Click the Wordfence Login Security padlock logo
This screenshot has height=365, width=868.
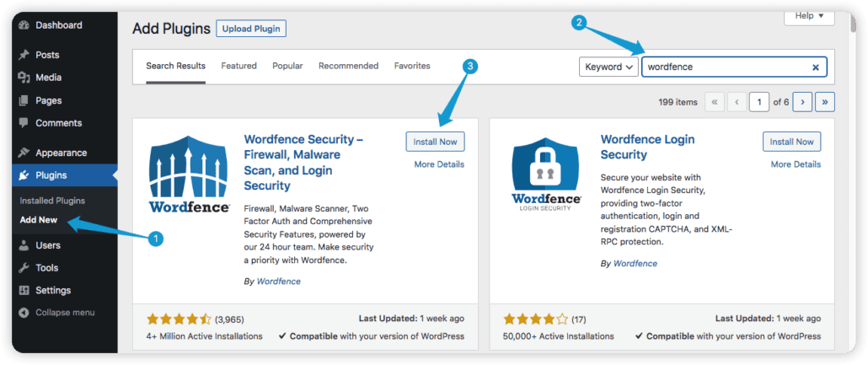pyautogui.click(x=546, y=174)
